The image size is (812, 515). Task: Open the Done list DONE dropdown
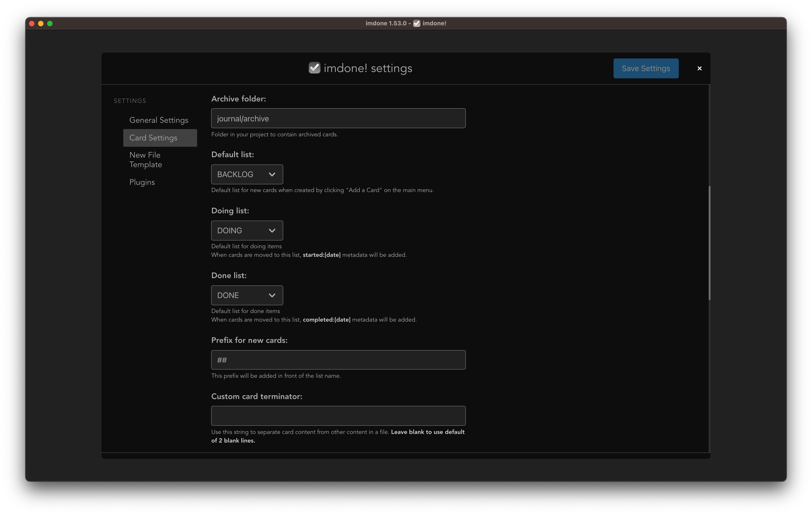[247, 295]
